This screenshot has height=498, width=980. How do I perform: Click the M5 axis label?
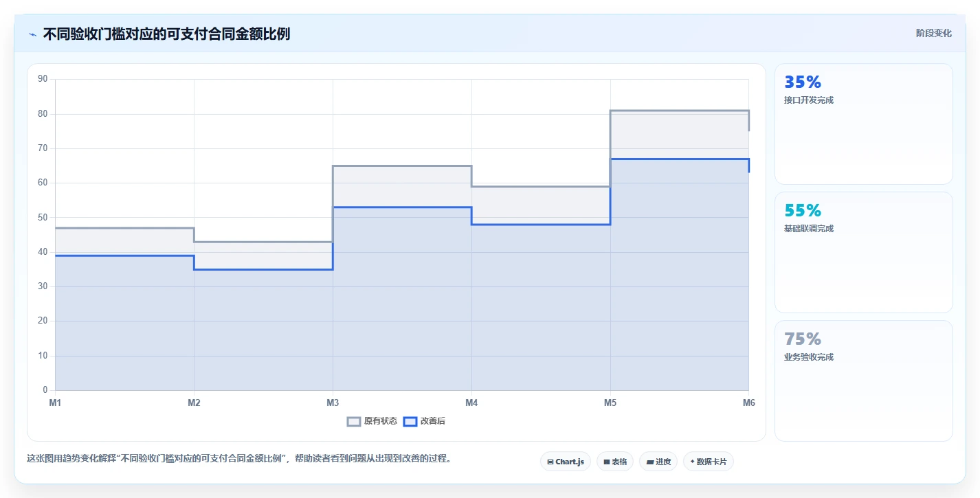tap(610, 403)
